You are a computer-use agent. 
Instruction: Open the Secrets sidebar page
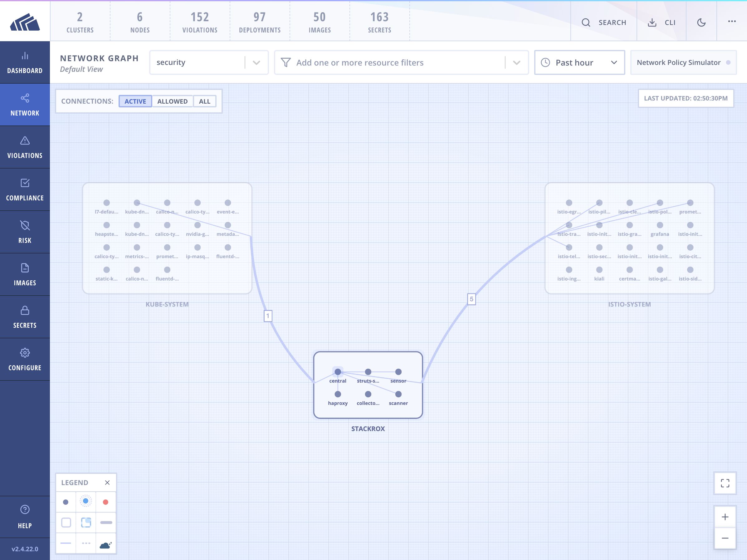pyautogui.click(x=25, y=317)
